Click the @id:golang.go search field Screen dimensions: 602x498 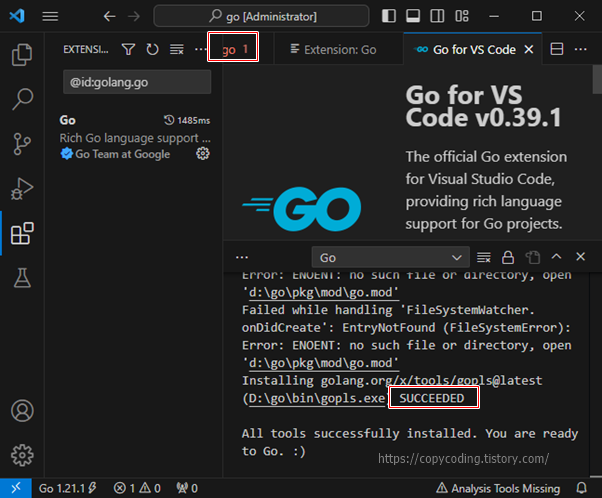click(137, 82)
